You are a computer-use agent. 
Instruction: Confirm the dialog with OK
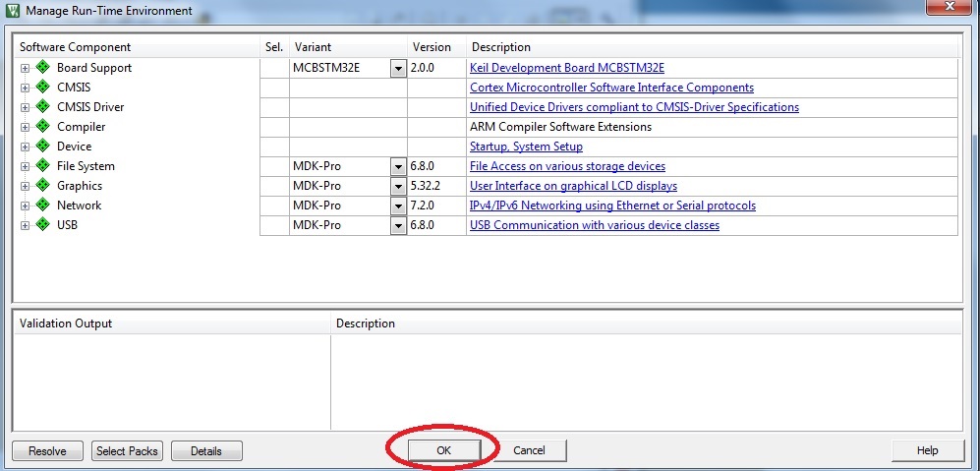443,449
